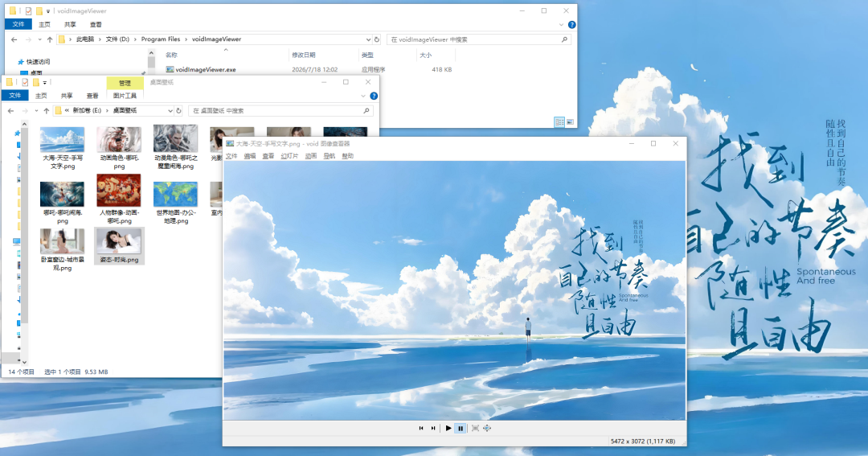Open 快速访问 in navigation pane
Image resolution: width=868 pixels, height=456 pixels.
[x=38, y=61]
